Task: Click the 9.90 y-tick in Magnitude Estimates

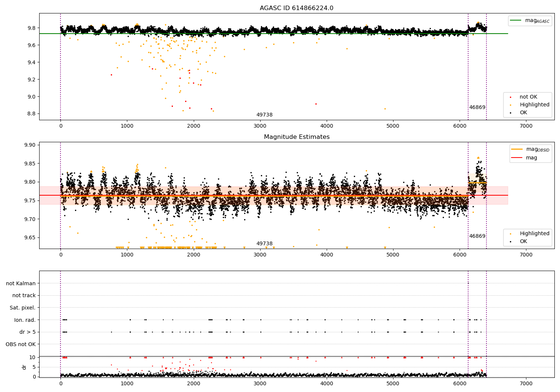Action: click(x=30, y=145)
